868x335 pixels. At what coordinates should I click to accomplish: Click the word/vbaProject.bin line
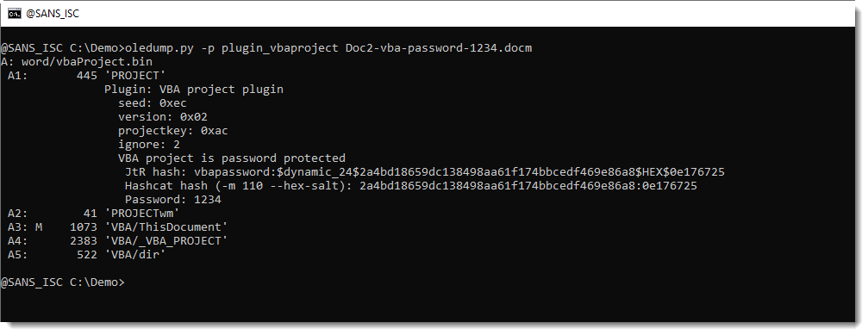pos(77,62)
